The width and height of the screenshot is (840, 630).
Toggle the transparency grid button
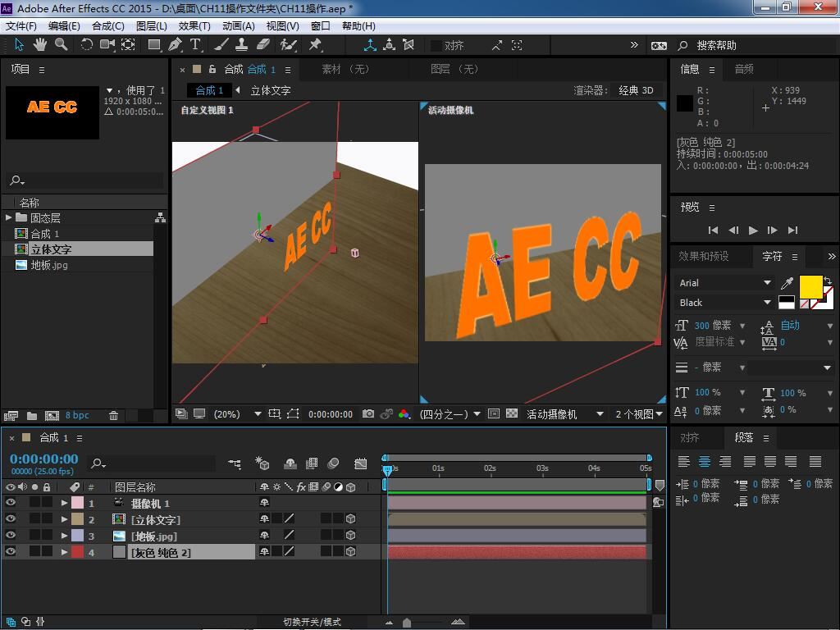pyautogui.click(x=512, y=414)
